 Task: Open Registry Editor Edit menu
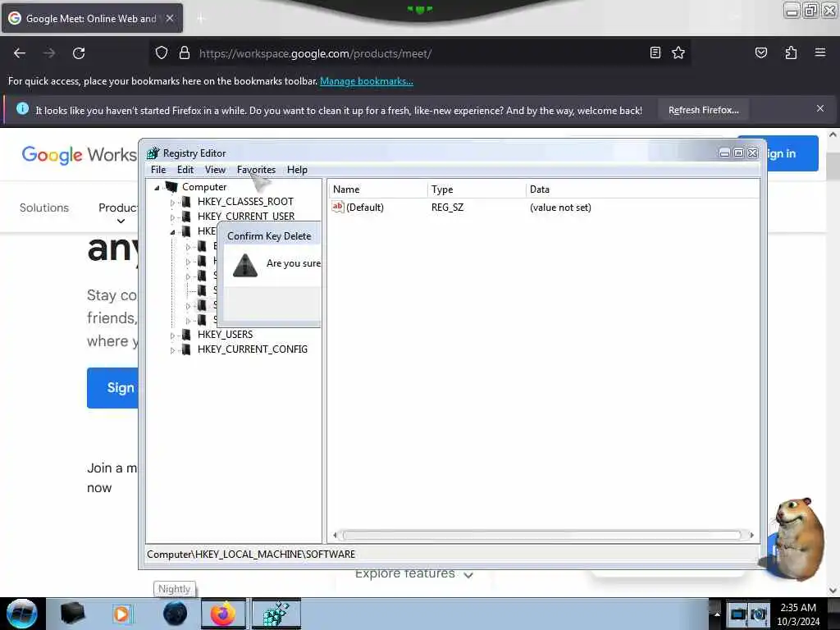coord(185,169)
